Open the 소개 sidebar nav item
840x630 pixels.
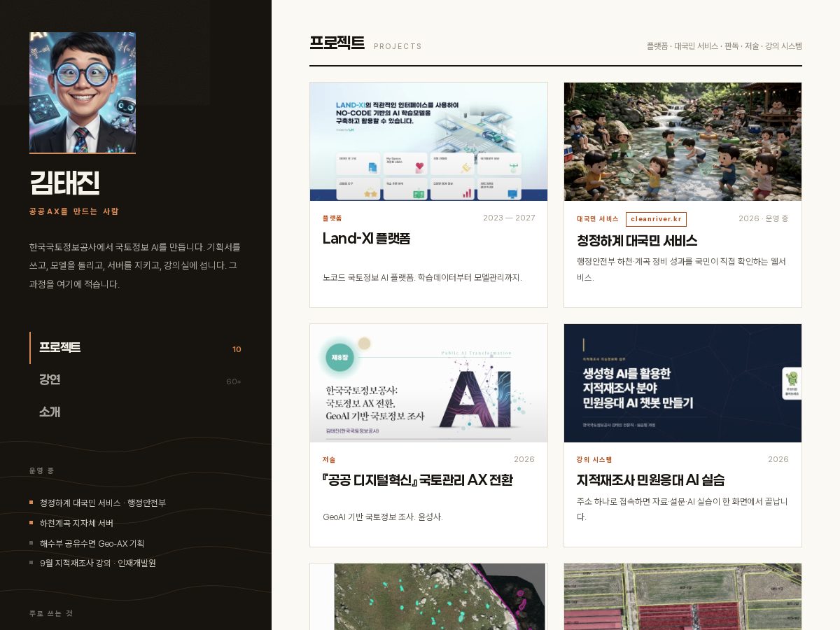136,412
